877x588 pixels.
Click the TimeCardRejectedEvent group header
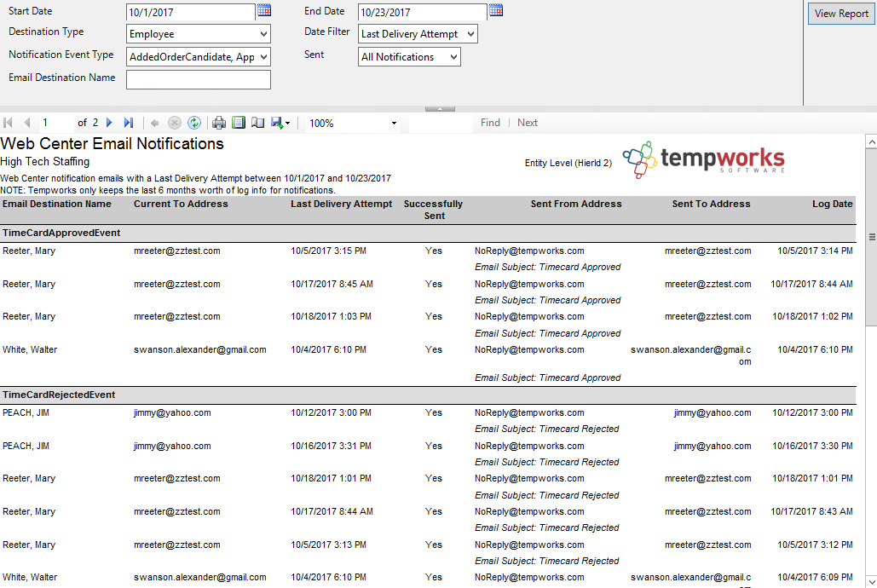(x=59, y=395)
